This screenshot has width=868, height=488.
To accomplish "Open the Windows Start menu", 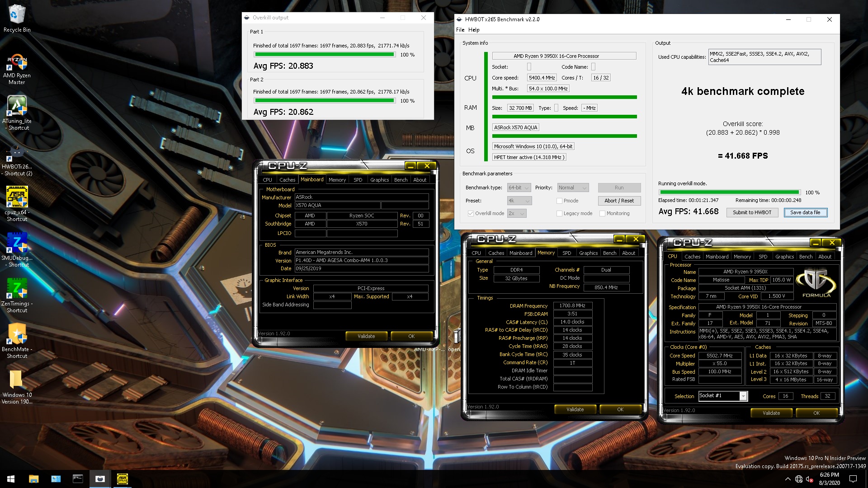I will click(x=11, y=479).
